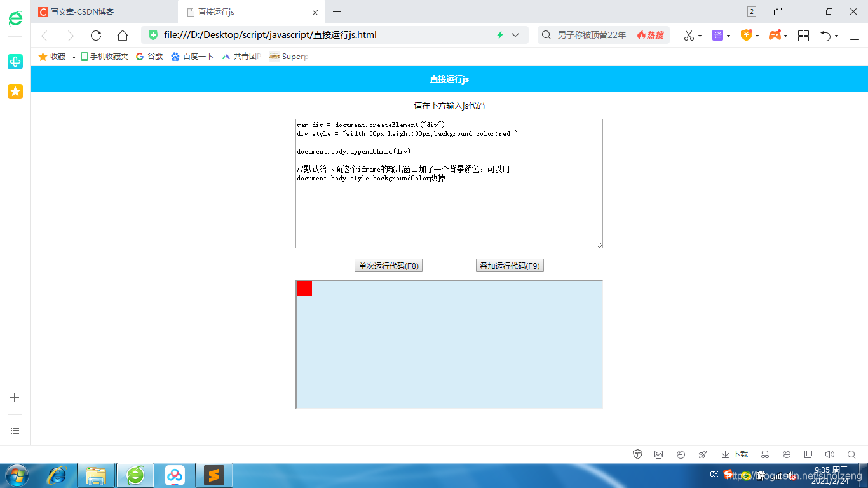The height and width of the screenshot is (488, 868).
Task: Click the orange ¥ shield wallet icon
Action: 746,35
